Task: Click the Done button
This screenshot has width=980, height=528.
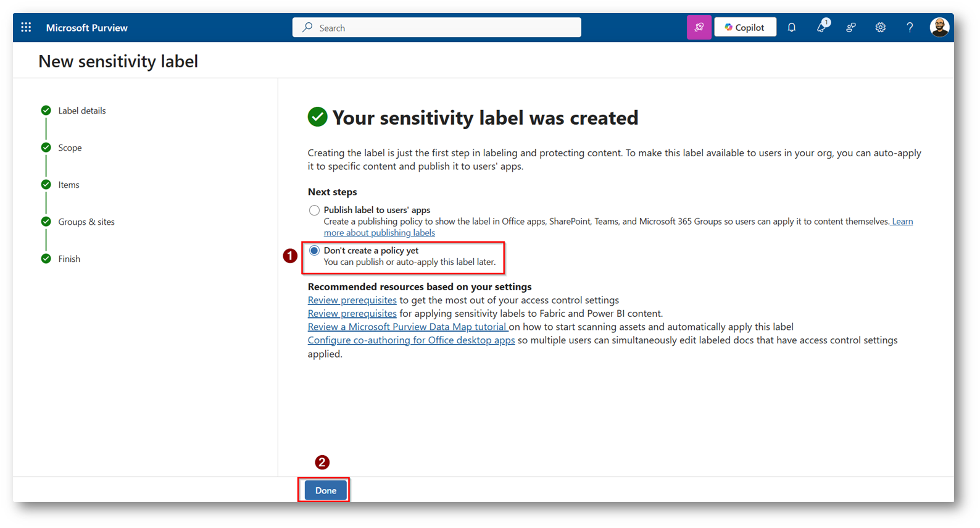Action: (325, 490)
